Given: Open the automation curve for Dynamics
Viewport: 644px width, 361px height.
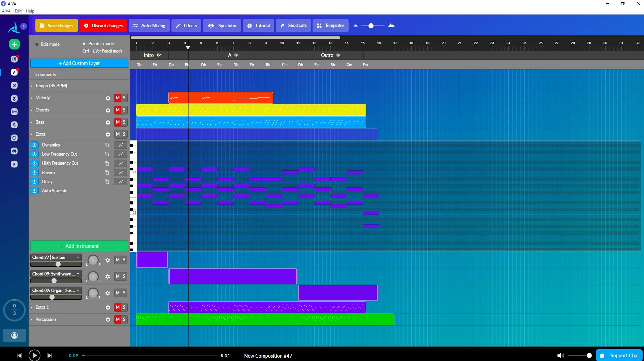Looking at the screenshot, I should coord(121,145).
